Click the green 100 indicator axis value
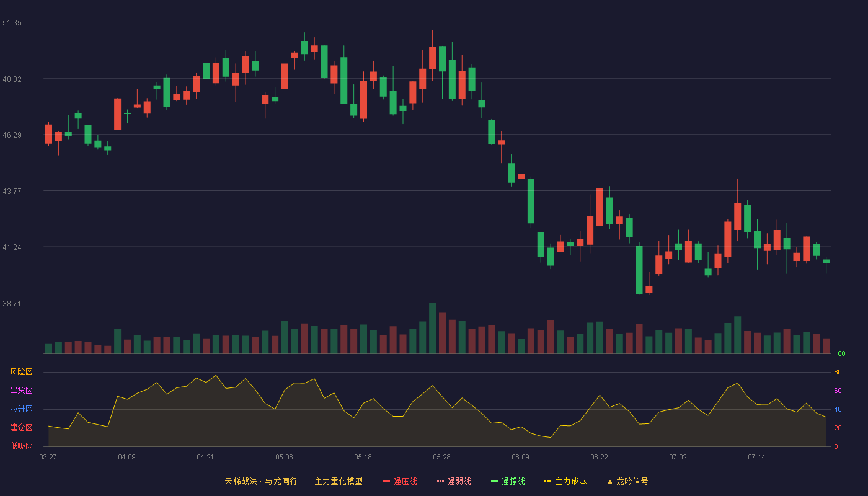The height and width of the screenshot is (496, 868). [x=839, y=353]
